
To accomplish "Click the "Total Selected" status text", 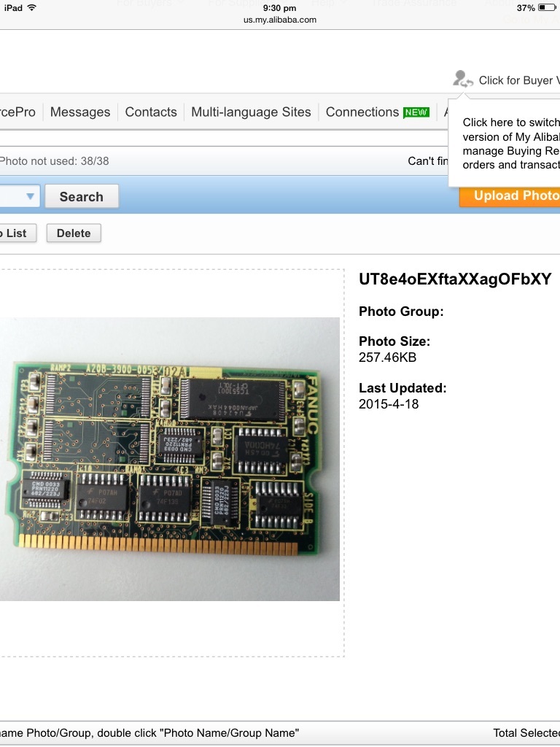I will click(x=526, y=732).
